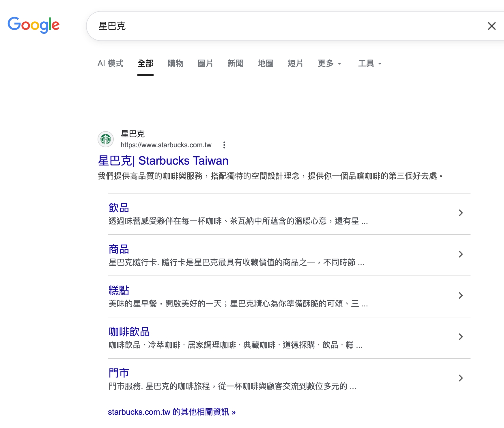Image resolution: width=504 pixels, height=428 pixels.
Task: Clear the search box with the X icon
Action: tap(491, 26)
